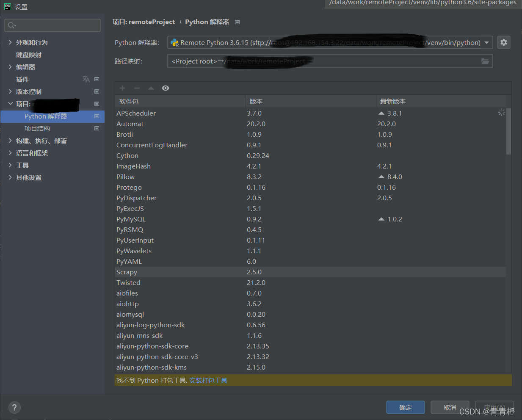
Task: Click the 确定 button
Action: tap(405, 407)
